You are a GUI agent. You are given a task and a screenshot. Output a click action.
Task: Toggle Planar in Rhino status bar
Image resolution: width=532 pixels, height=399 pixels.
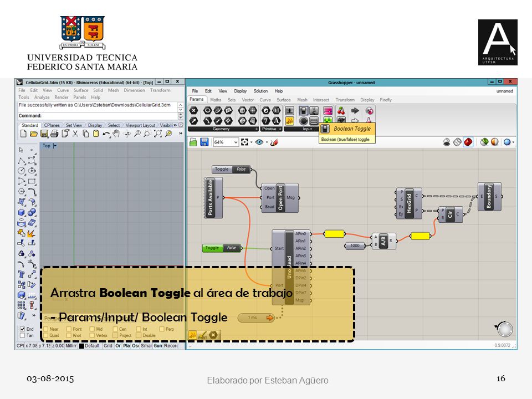(126, 346)
